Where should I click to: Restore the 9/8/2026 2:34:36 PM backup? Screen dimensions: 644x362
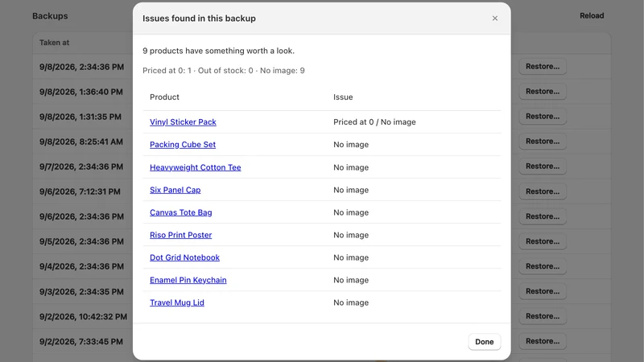[543, 67]
